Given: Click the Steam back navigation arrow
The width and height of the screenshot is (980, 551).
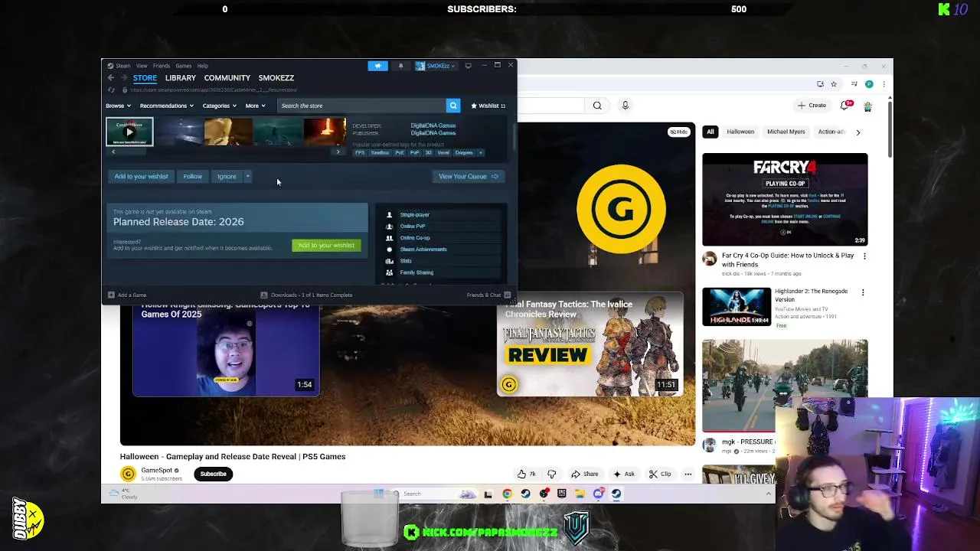Looking at the screenshot, I should (x=111, y=78).
